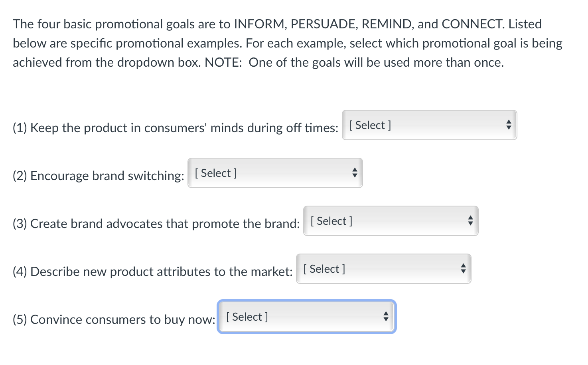The image size is (588, 365).
Task: Open the dropdown for question 3
Action: click(x=391, y=221)
